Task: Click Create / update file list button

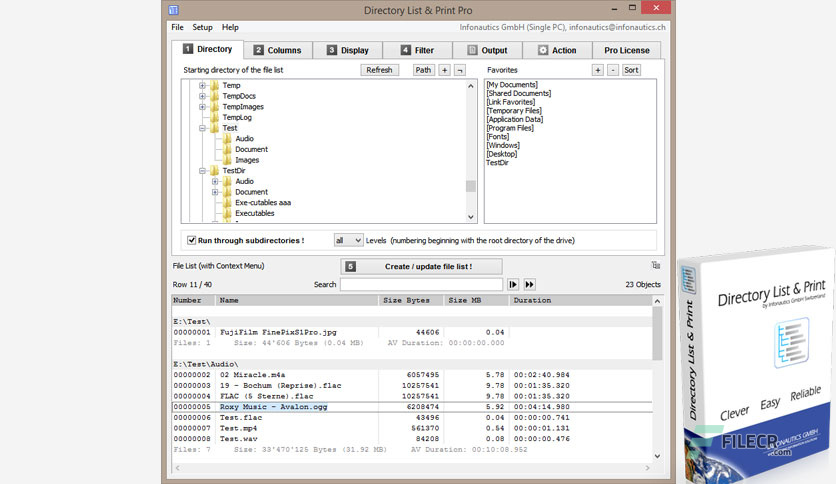Action: click(421, 267)
